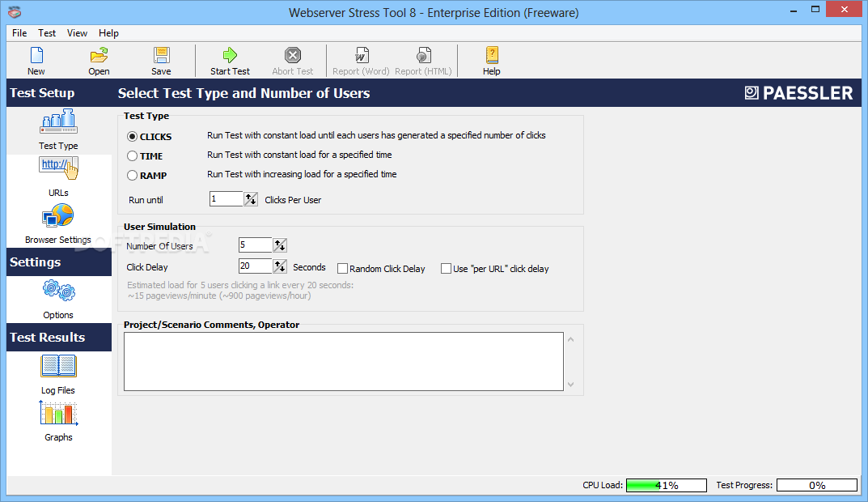Click the New toolbar icon
This screenshot has width=868, height=502.
(36, 55)
